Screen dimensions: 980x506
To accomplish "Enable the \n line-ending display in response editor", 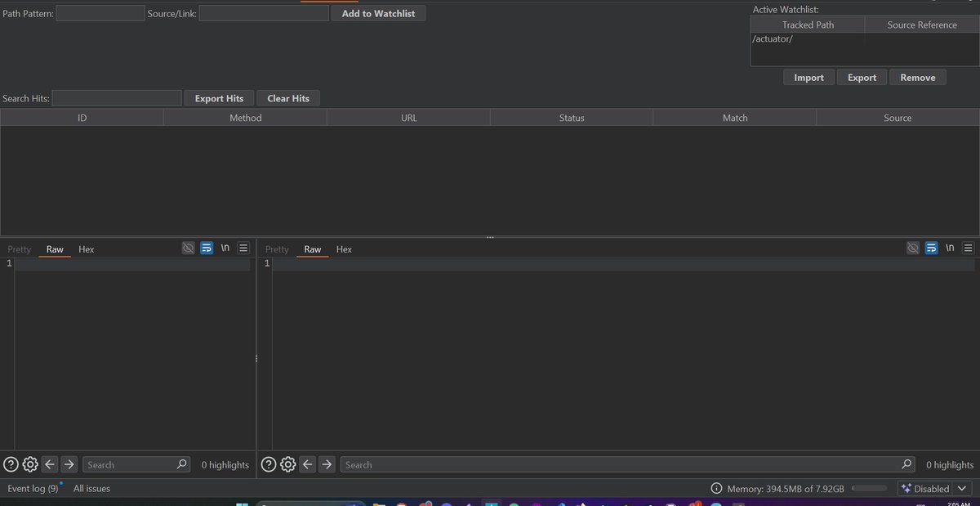I will click(x=950, y=248).
